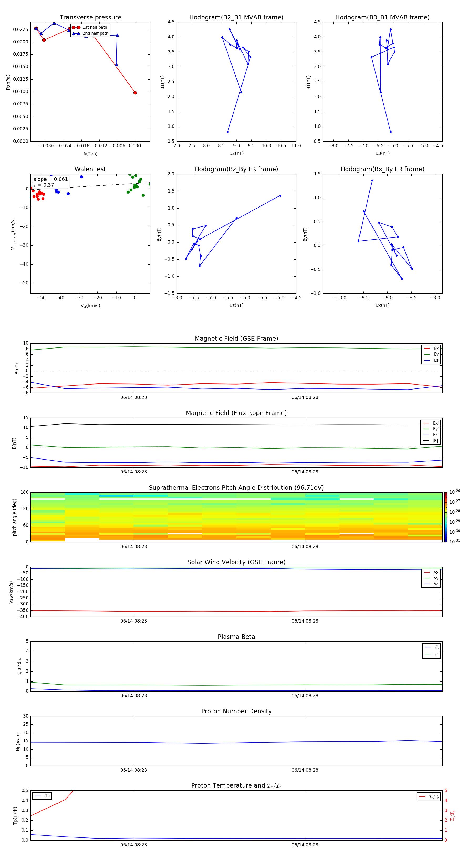Screen dimensions: 473x868
Task: Click the pitch angle colorbar
Action: (445, 517)
